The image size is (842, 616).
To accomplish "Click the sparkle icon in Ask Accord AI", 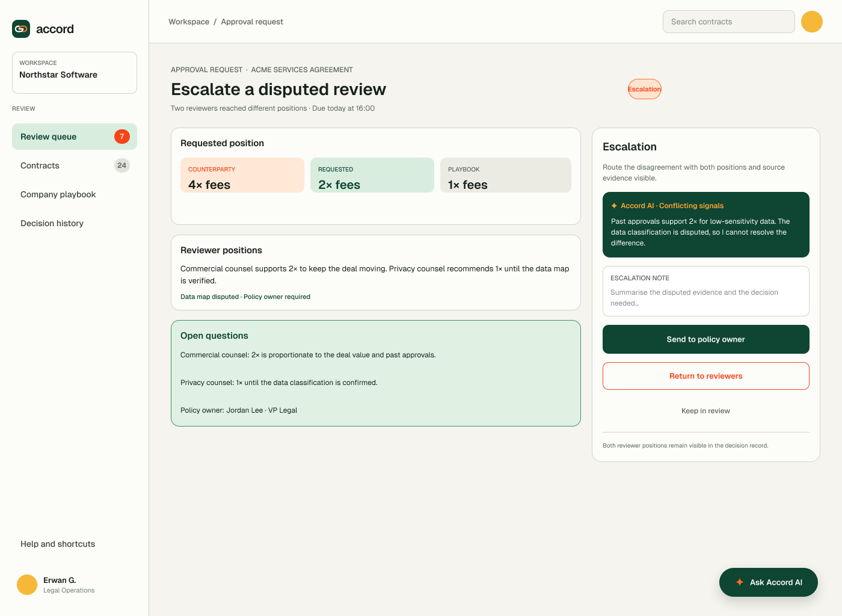I will tap(740, 582).
